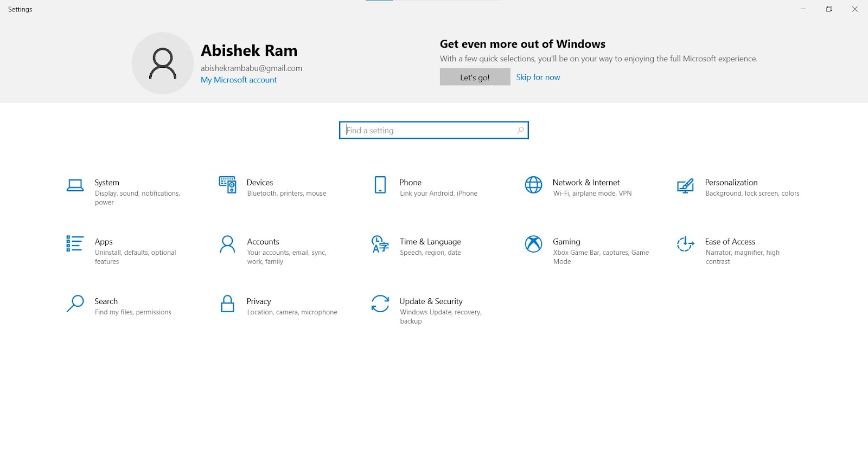Click 'Display, sound, notifications, power' text

click(137, 198)
